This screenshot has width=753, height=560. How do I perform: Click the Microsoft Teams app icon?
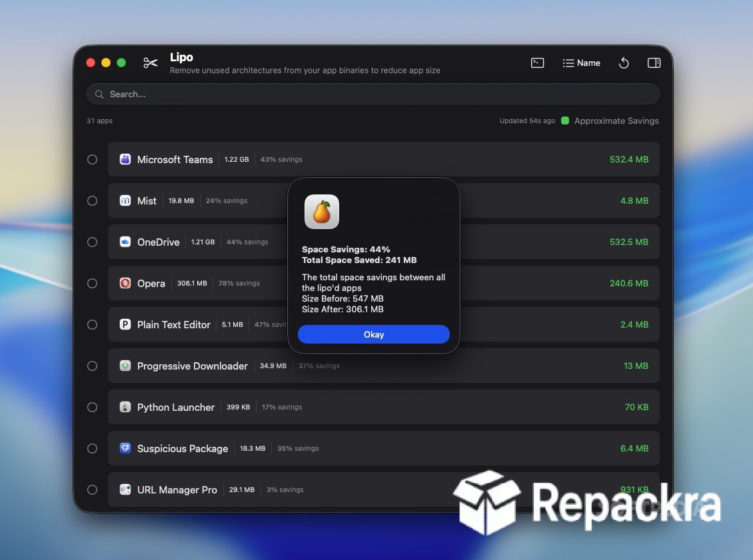(125, 159)
